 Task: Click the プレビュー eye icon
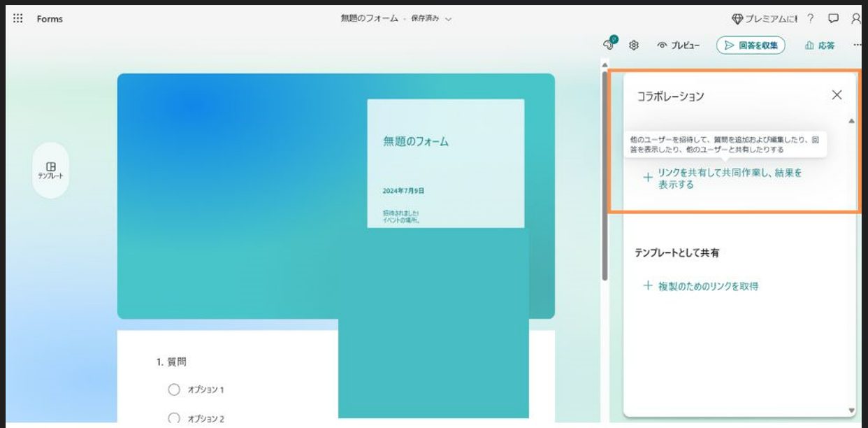[663, 45]
